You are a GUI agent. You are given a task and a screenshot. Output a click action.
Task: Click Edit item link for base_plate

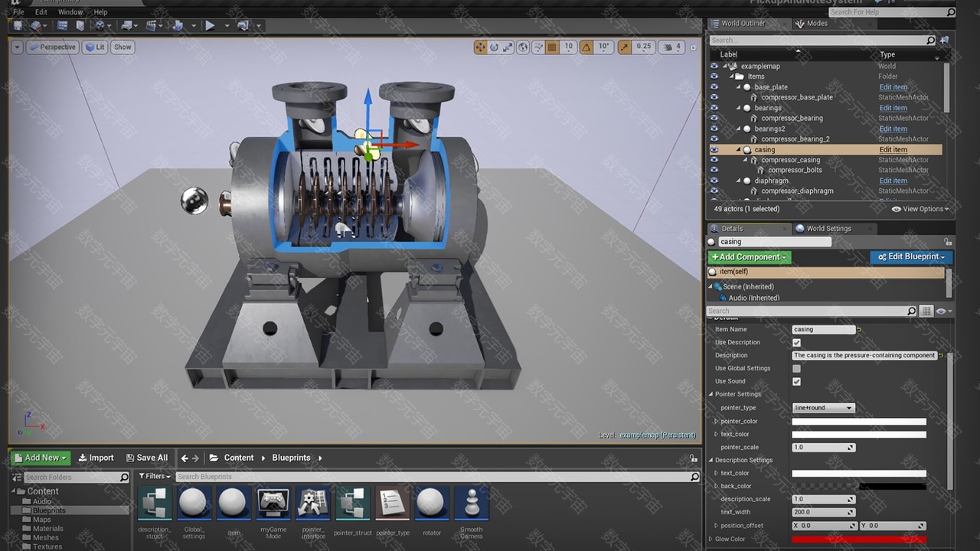tap(893, 87)
